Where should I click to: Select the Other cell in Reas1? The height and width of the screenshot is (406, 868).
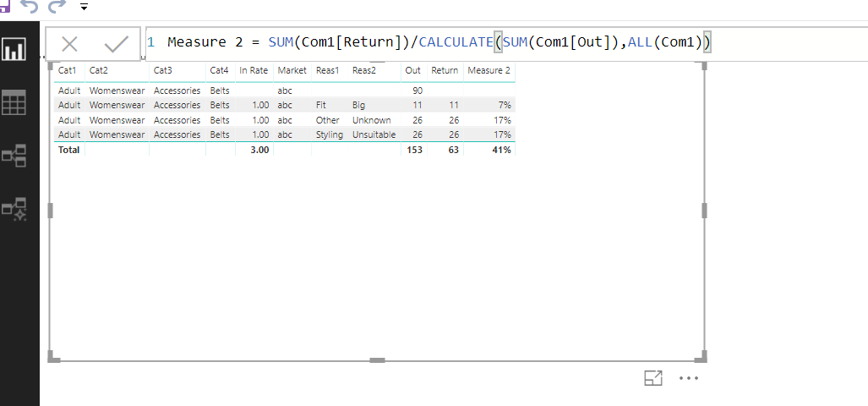(328, 120)
